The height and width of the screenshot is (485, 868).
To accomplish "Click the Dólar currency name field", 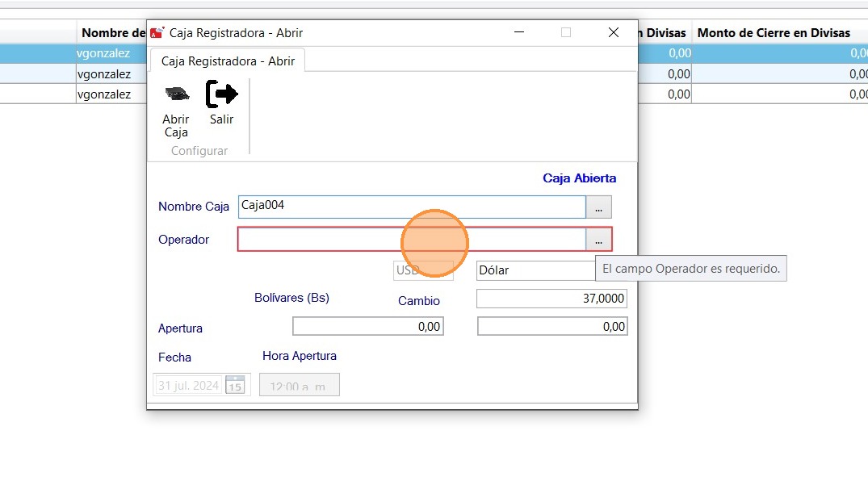I will point(536,270).
